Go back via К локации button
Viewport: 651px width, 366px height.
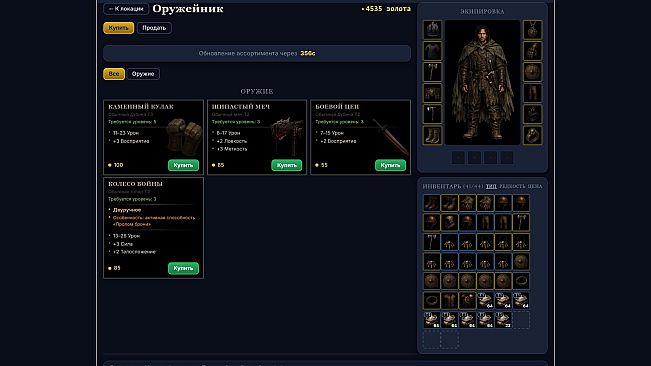point(126,9)
